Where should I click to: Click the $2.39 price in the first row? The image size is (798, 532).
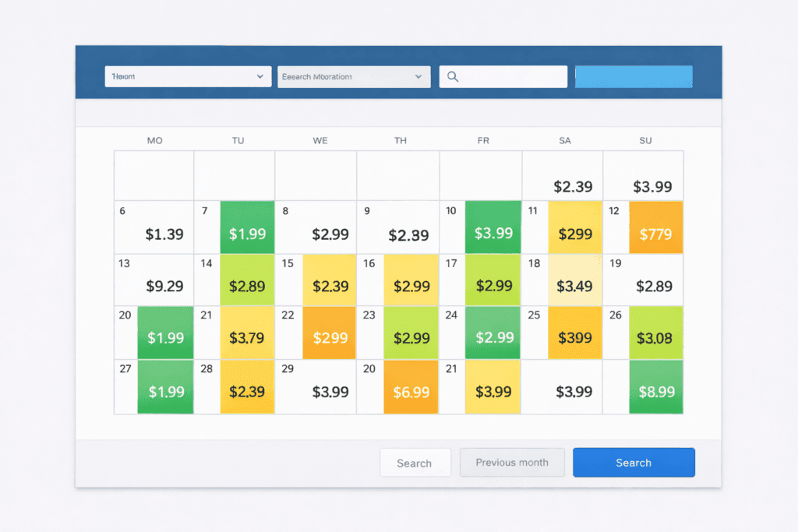pos(573,187)
